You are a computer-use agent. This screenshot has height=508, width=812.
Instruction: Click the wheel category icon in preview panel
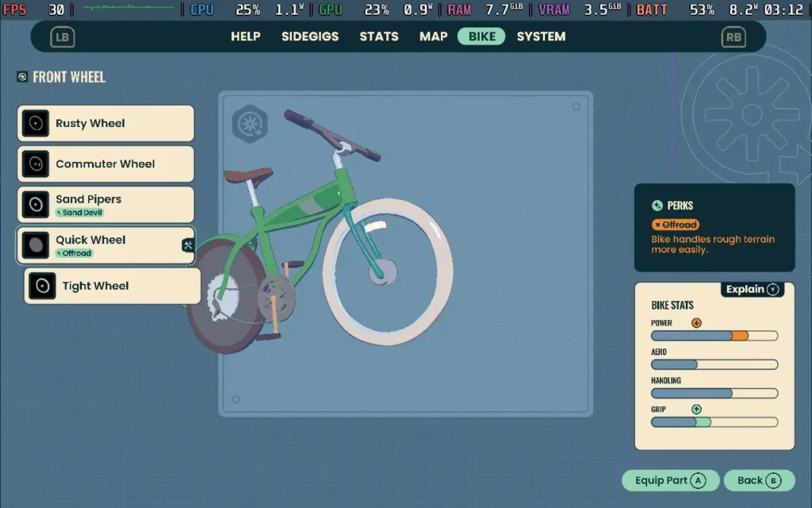pos(250,124)
